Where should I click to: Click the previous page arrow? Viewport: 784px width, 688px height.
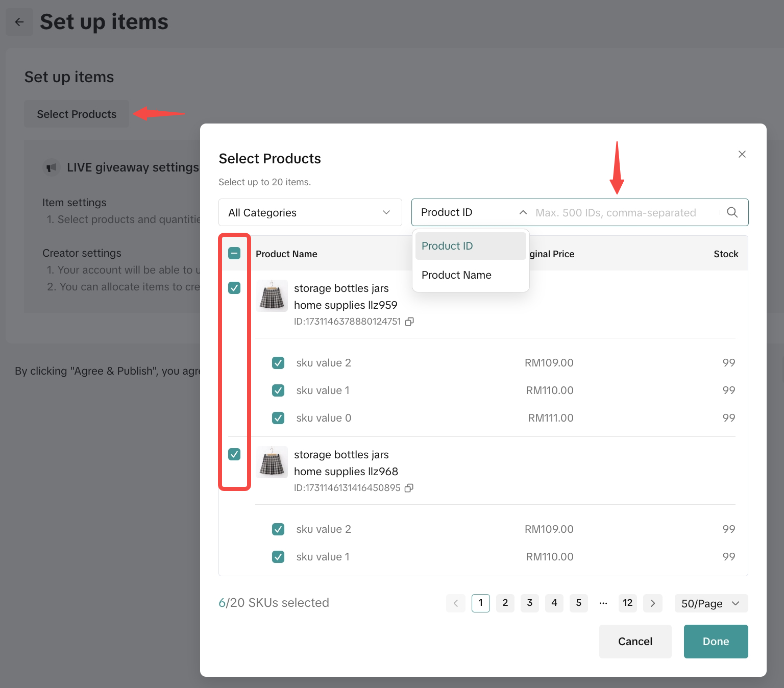[x=455, y=603]
